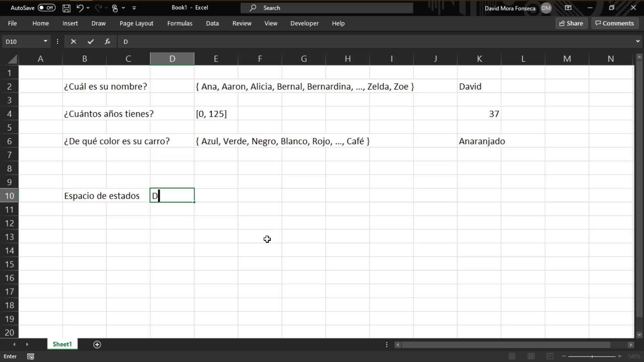This screenshot has width=644, height=362.
Task: Click the vertical scrollbar down arrow
Action: 639,335
